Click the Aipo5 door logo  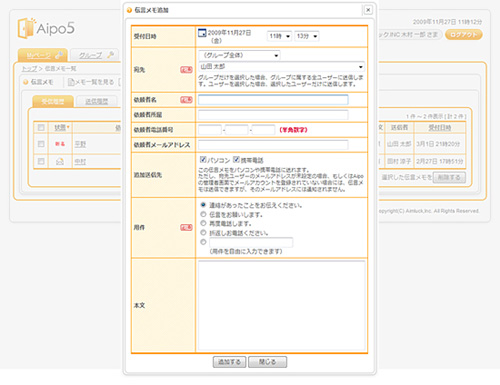point(26,28)
